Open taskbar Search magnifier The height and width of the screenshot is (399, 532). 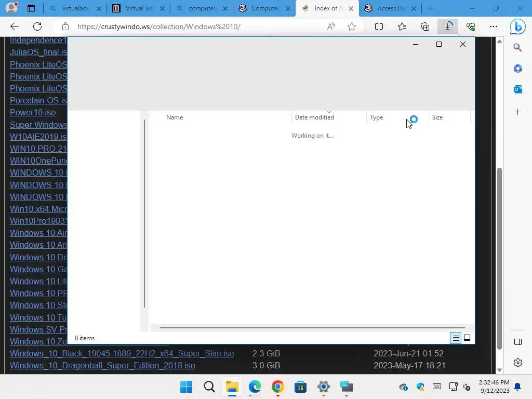(x=209, y=387)
